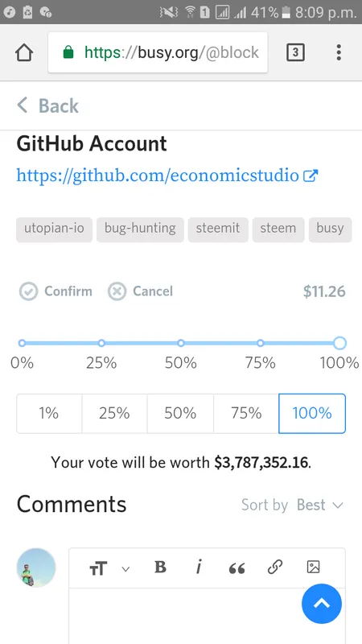Apply italic formatting in comment editor
Image resolution: width=362 pixels, height=644 pixels.
pyautogui.click(x=198, y=568)
